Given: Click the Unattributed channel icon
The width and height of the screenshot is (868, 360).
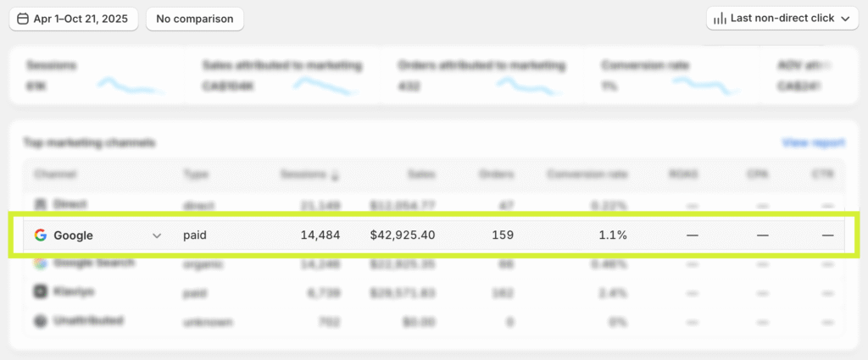Looking at the screenshot, I should click(40, 321).
